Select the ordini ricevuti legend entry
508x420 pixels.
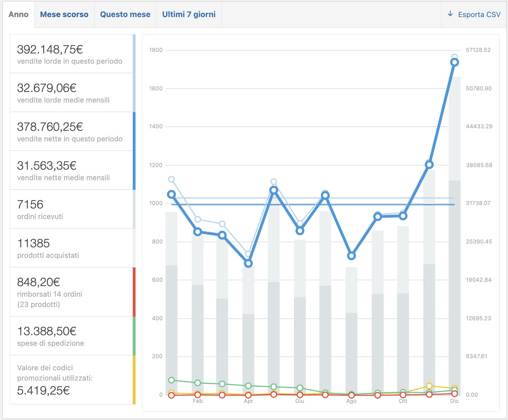pyautogui.click(x=71, y=209)
